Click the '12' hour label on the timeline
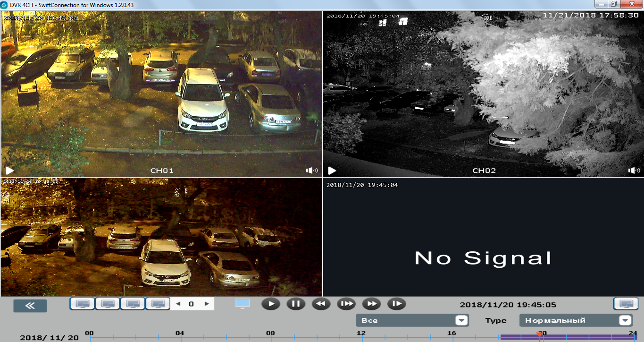This screenshot has width=644, height=342. (x=361, y=333)
